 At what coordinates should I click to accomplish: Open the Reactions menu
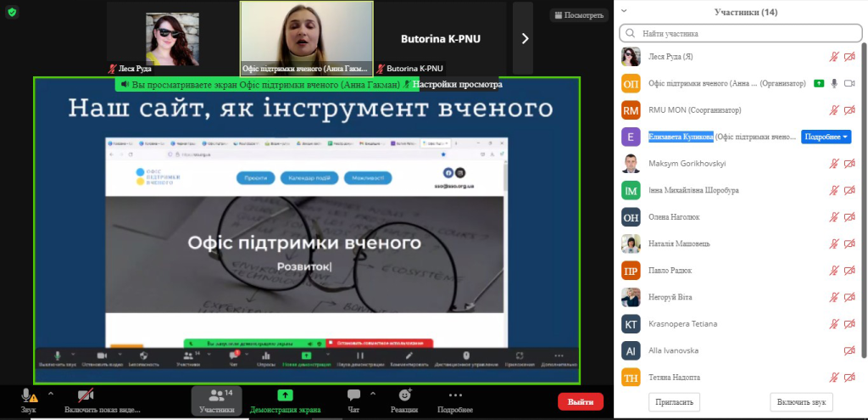tap(405, 400)
